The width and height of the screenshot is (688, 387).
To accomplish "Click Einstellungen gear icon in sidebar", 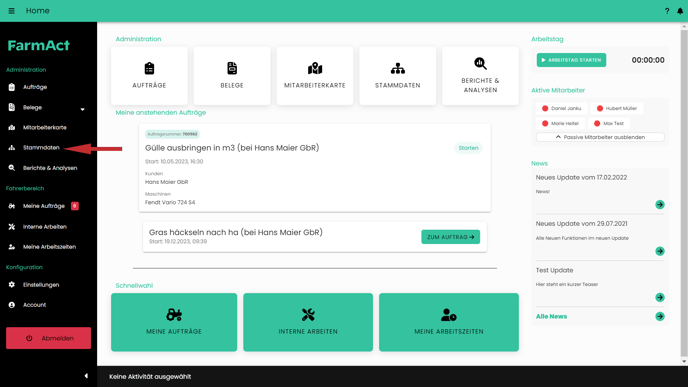I will pyautogui.click(x=12, y=284).
